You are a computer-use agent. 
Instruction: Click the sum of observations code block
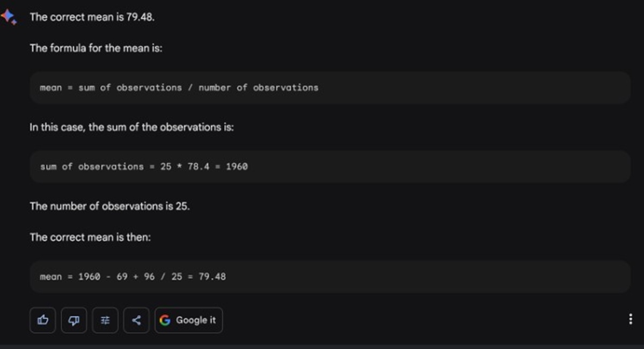tap(330, 167)
